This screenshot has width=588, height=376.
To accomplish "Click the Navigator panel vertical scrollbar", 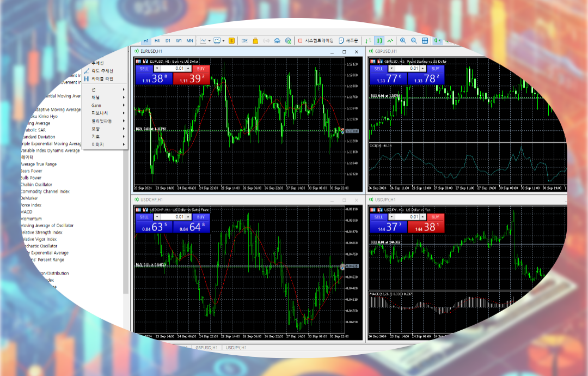I will (x=126, y=221).
